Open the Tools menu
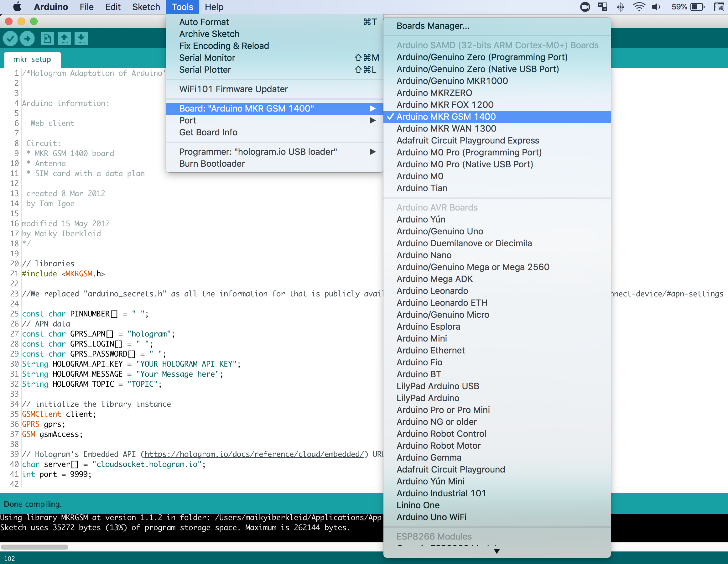Viewport: 728px width, 564px height. 182,7
